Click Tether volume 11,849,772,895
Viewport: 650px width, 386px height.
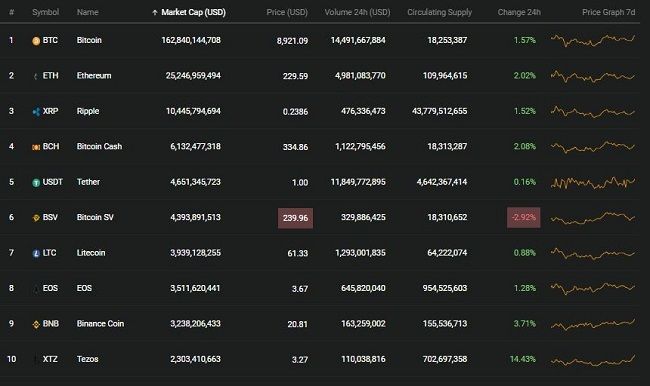pyautogui.click(x=358, y=182)
